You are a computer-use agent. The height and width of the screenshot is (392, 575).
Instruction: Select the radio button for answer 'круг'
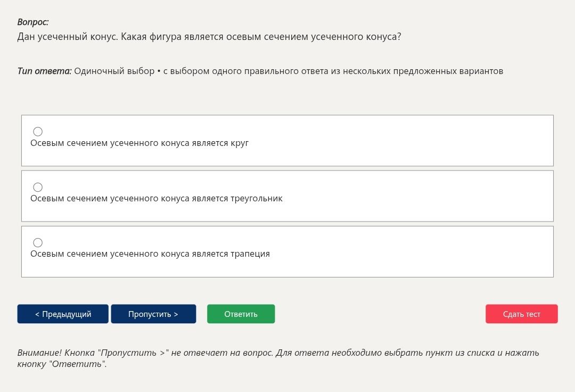tap(38, 131)
